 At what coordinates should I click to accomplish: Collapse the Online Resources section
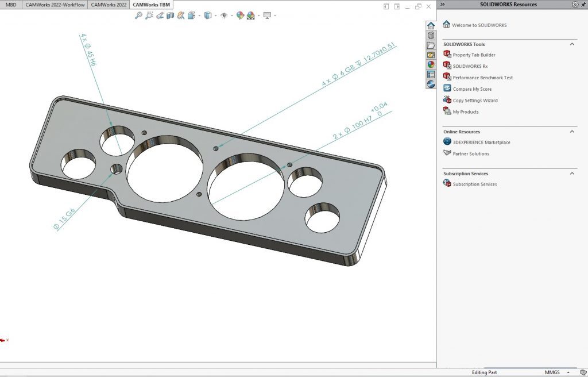tap(571, 132)
